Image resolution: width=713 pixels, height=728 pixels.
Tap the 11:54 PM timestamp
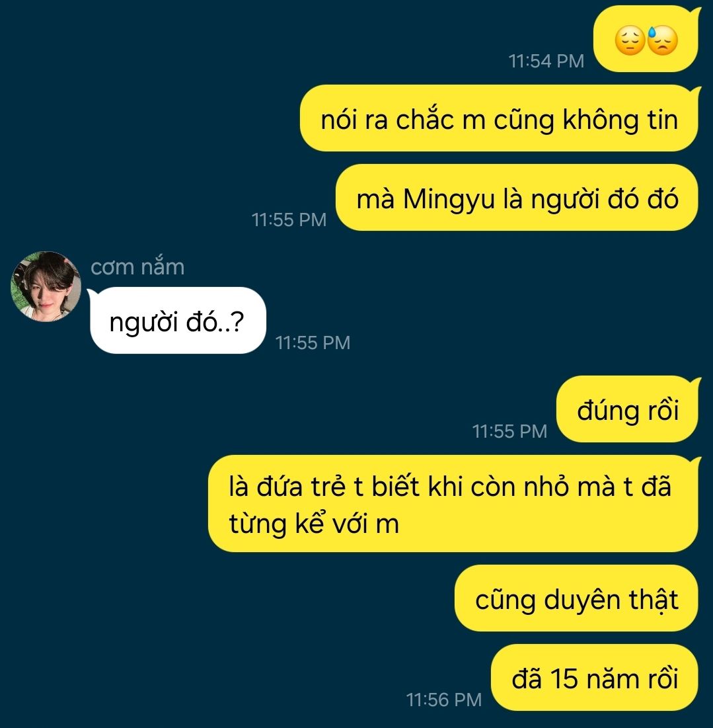(546, 61)
